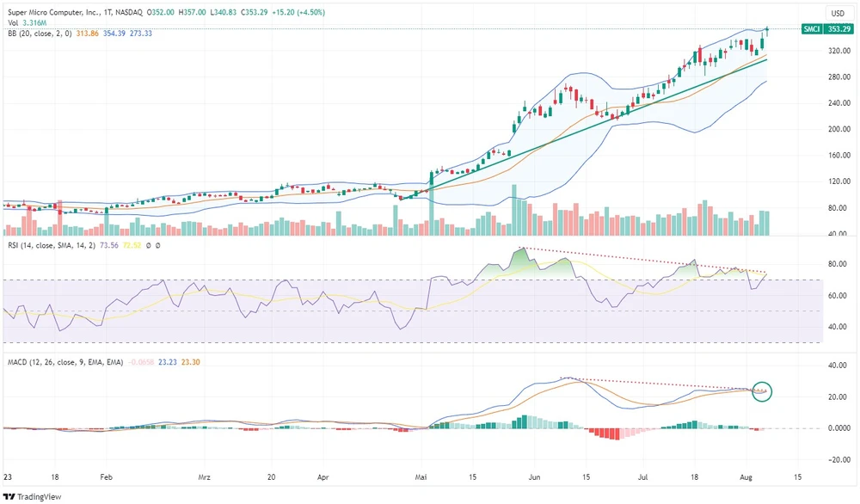The width and height of the screenshot is (860, 504).
Task: Click the green circle marking the MACD crossover
Action: click(x=760, y=391)
